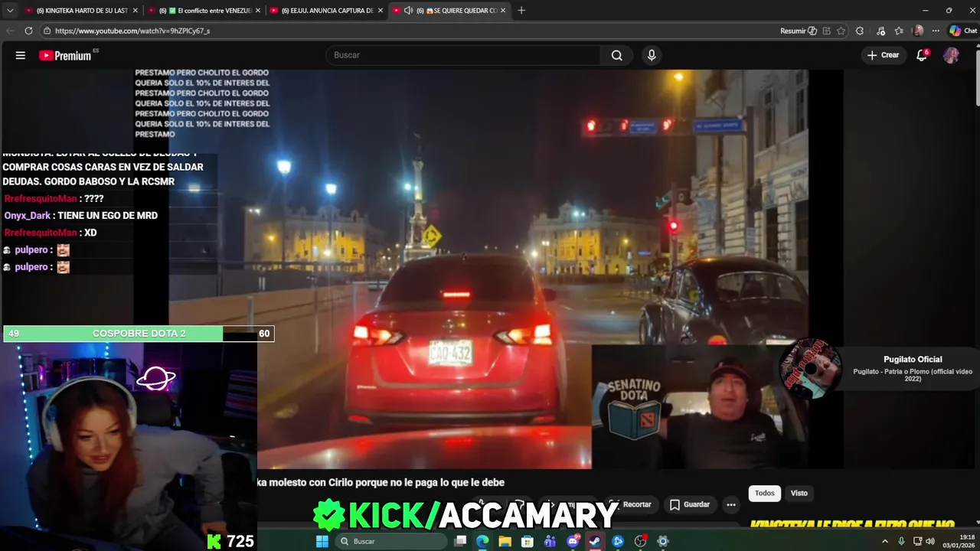The width and height of the screenshot is (980, 551).
Task: Open Discord from the taskbar
Action: coord(573,541)
